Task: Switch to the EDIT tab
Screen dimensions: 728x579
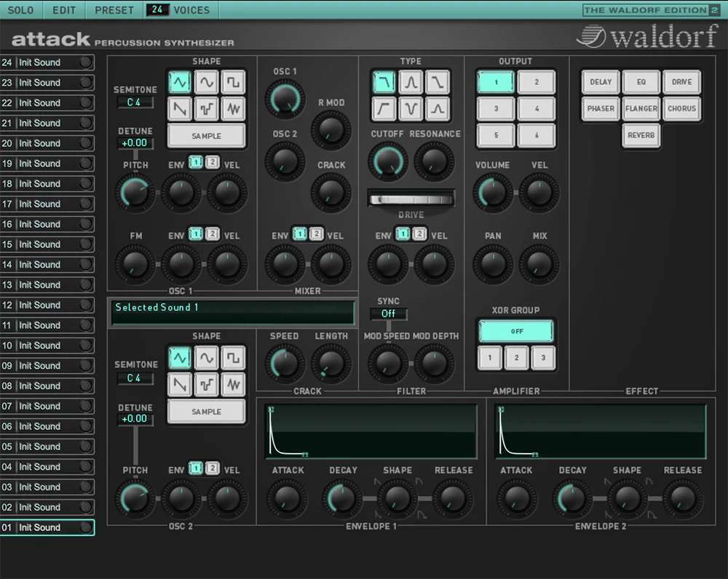Action: (64, 10)
